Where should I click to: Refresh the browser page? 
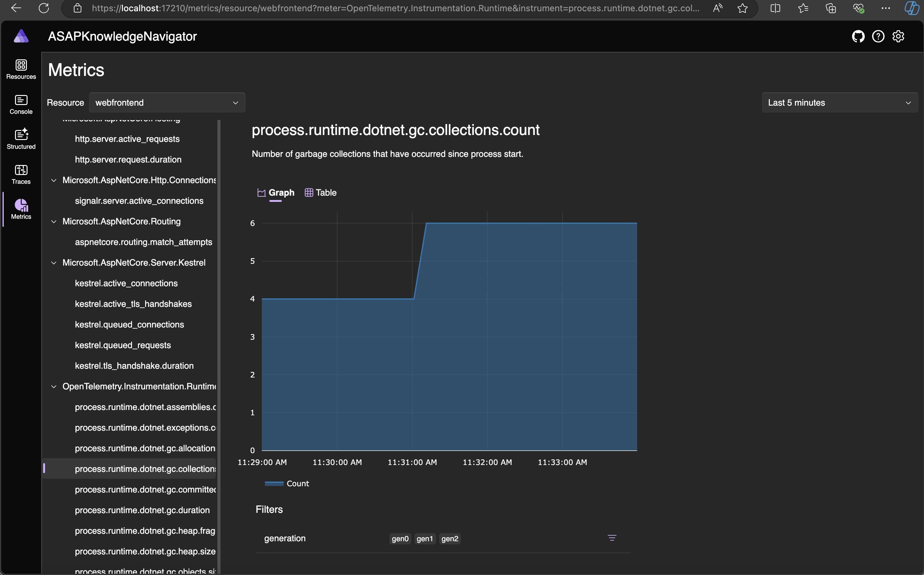44,8
